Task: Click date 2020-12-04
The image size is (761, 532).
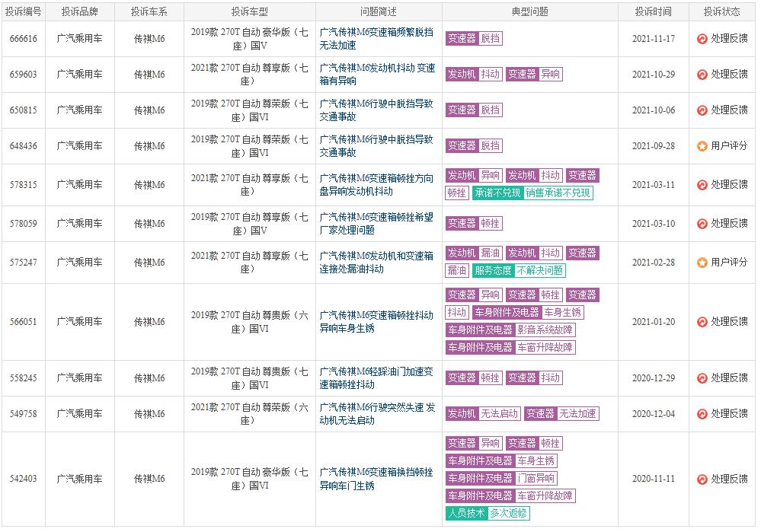Action: [x=654, y=414]
